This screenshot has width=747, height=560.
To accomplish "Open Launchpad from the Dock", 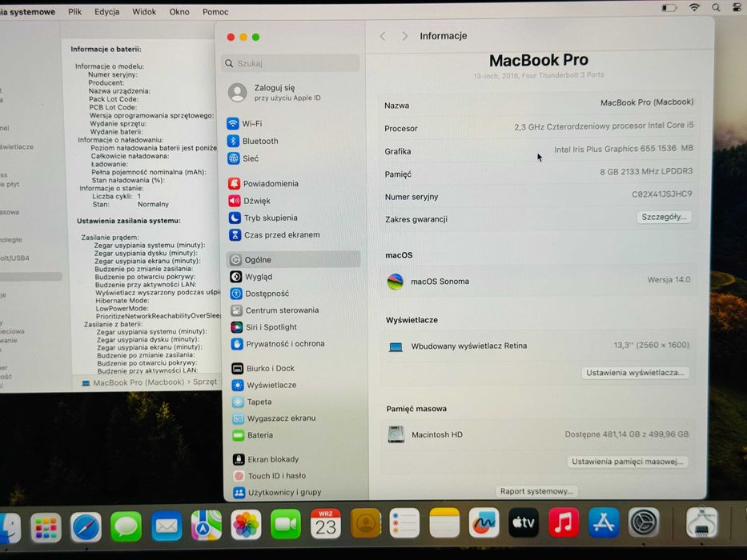I will coord(46,528).
